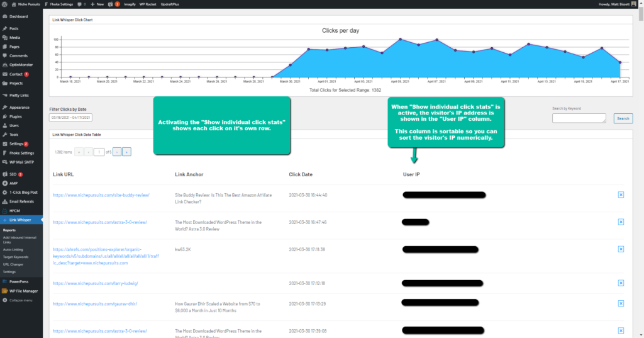Open the WordPress logo menu in admin bar

pos(4,4)
